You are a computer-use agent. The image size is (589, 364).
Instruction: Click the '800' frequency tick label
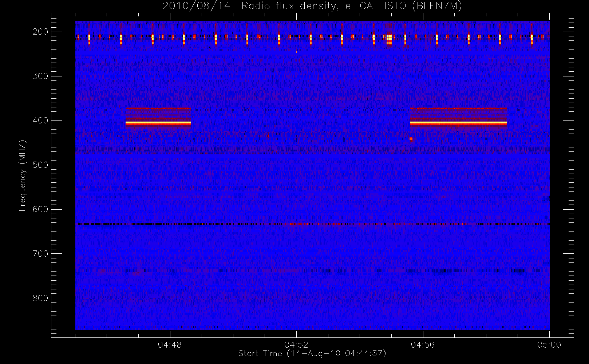coord(40,298)
